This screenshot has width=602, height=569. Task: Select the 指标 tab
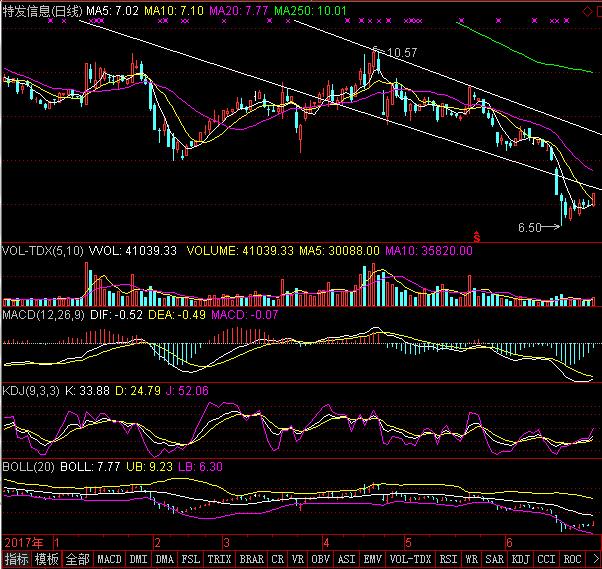click(x=16, y=559)
